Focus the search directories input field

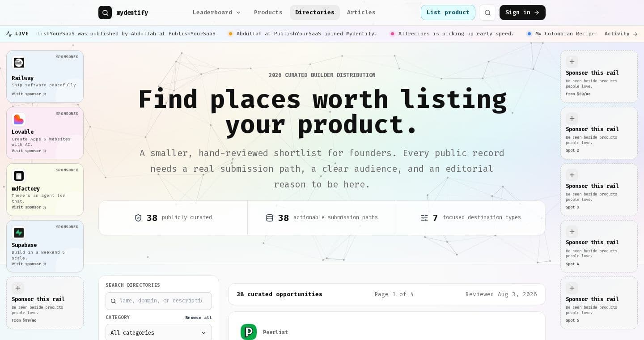(x=159, y=301)
